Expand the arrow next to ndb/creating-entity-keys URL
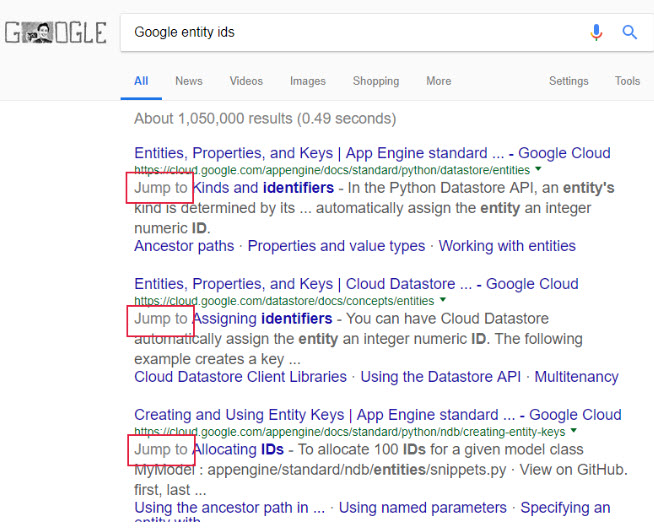 (574, 430)
